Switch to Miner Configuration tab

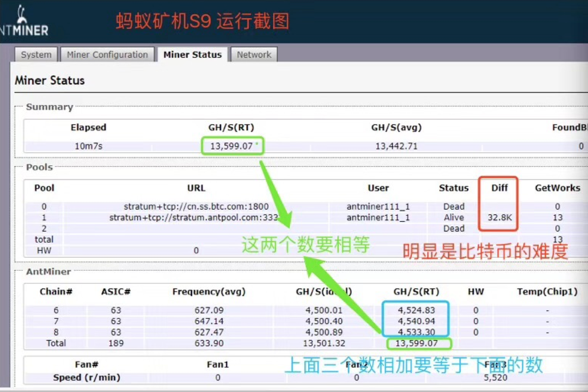(x=107, y=55)
